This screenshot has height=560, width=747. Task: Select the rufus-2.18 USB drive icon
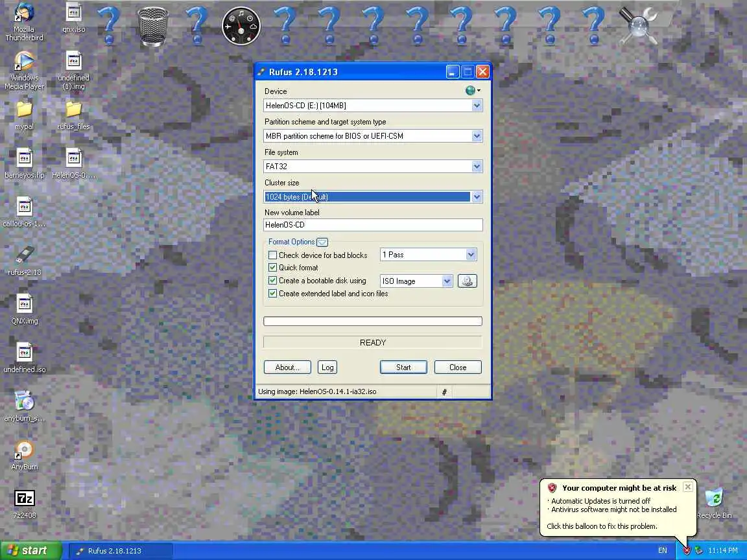24,261
